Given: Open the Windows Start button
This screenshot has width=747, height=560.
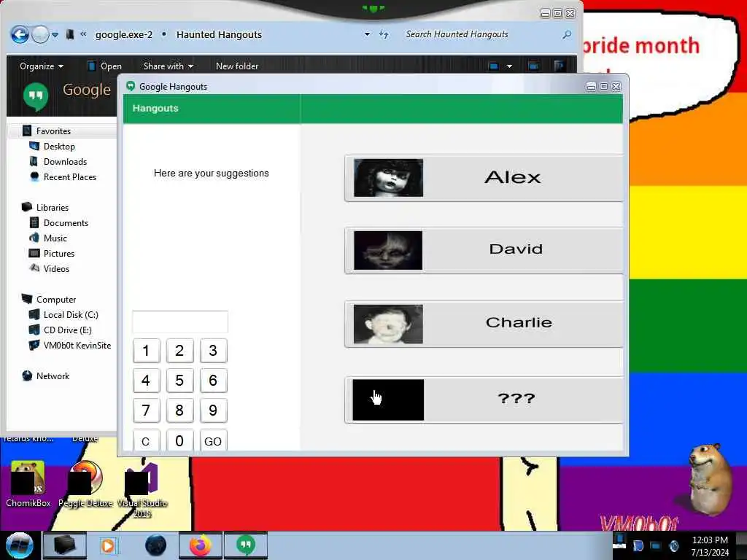Looking at the screenshot, I should tap(19, 545).
